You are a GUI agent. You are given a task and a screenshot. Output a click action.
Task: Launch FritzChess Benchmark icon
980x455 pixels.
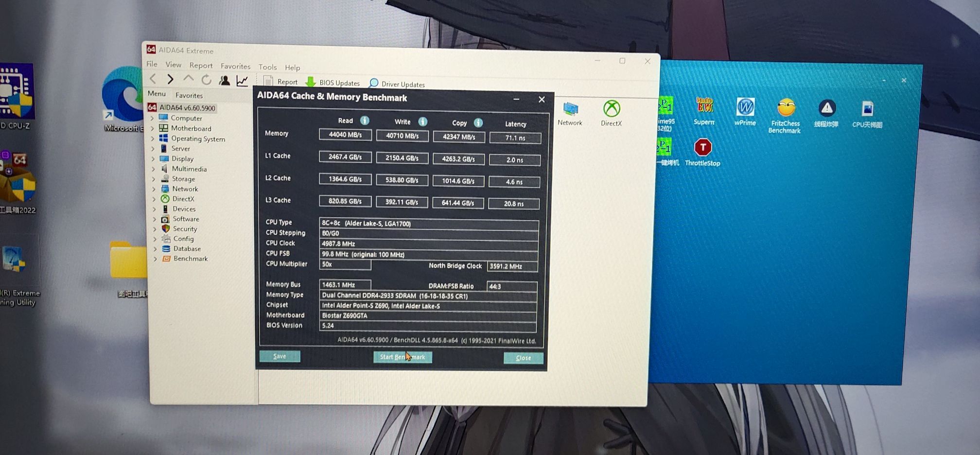click(x=785, y=116)
